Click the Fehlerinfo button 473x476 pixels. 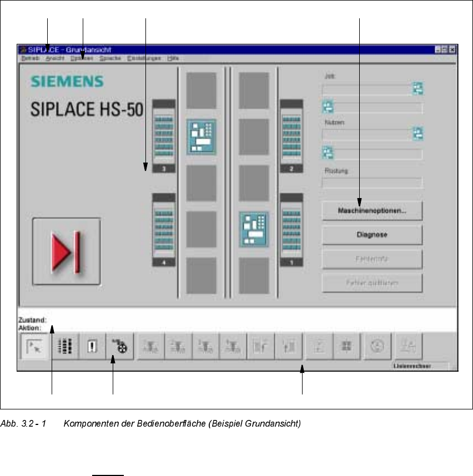tap(372, 259)
